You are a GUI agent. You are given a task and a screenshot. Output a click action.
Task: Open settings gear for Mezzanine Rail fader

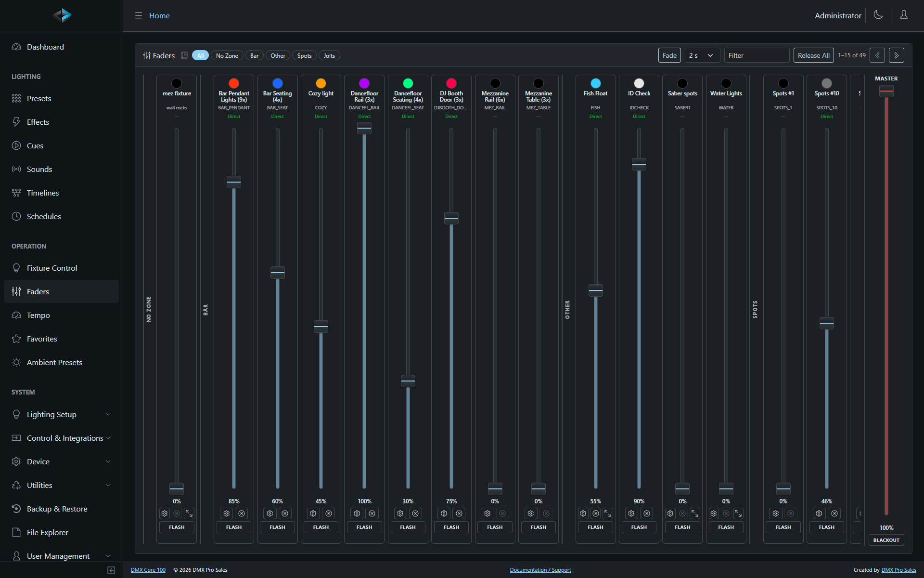click(488, 513)
